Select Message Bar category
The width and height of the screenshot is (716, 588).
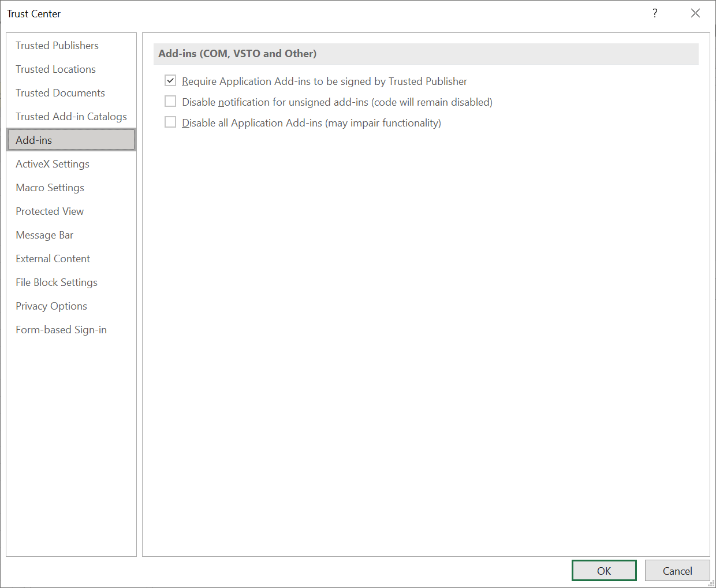(71, 235)
